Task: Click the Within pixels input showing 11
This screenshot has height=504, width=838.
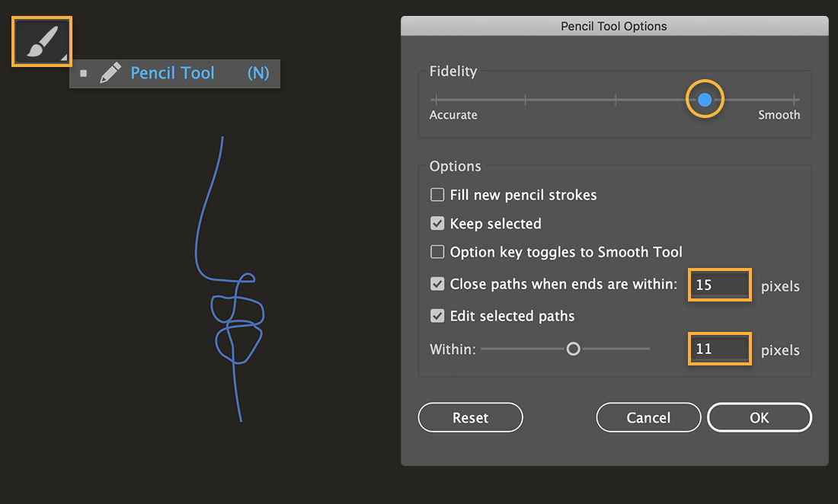Action: pos(719,348)
